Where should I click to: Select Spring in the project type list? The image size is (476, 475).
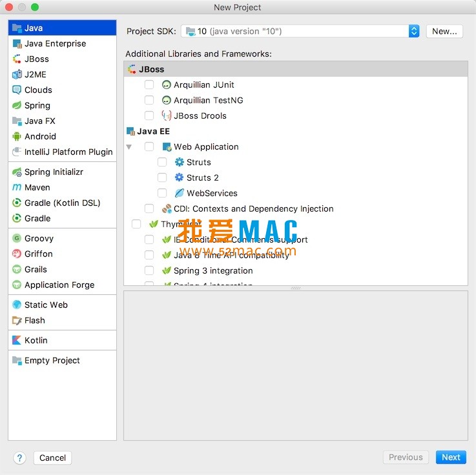click(62, 106)
